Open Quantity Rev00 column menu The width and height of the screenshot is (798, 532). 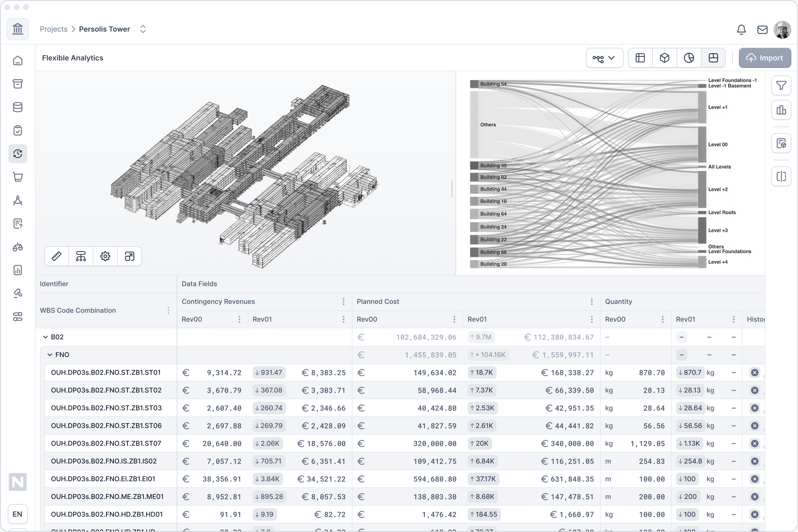[663, 319]
